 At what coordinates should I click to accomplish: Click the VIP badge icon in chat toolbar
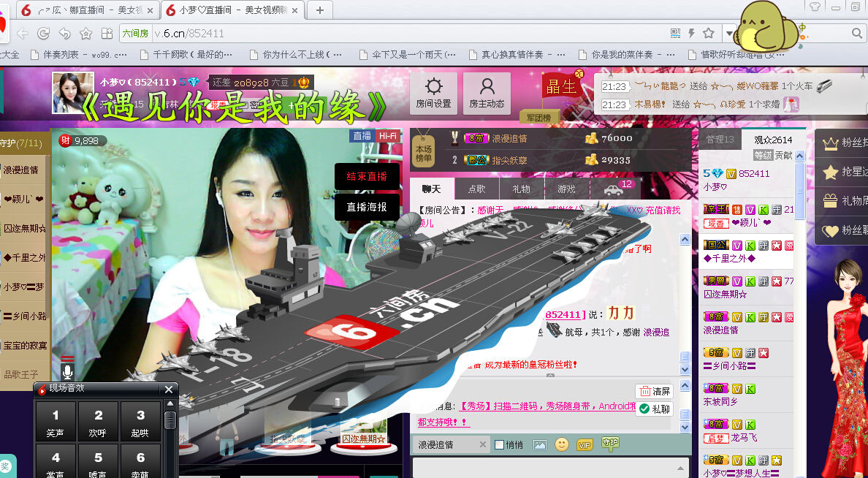[x=585, y=445]
